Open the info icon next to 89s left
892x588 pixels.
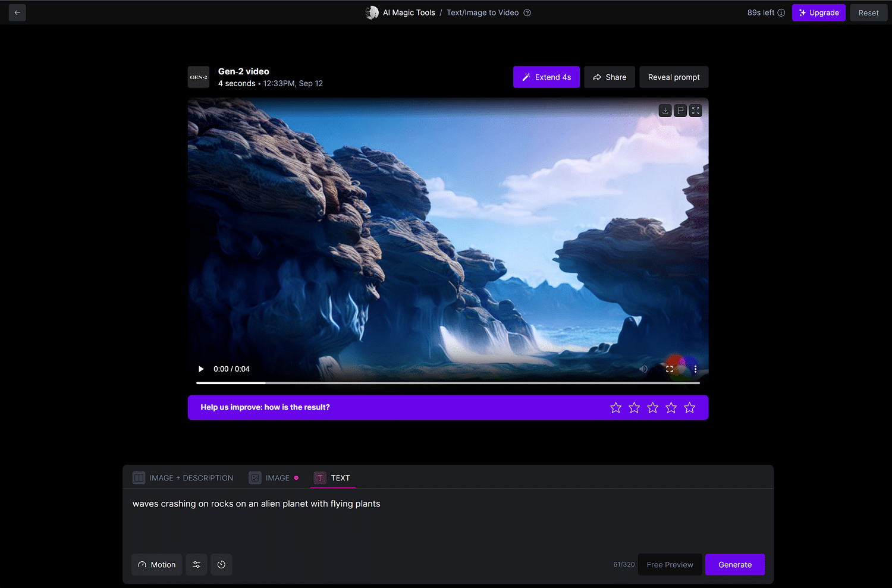pyautogui.click(x=781, y=12)
